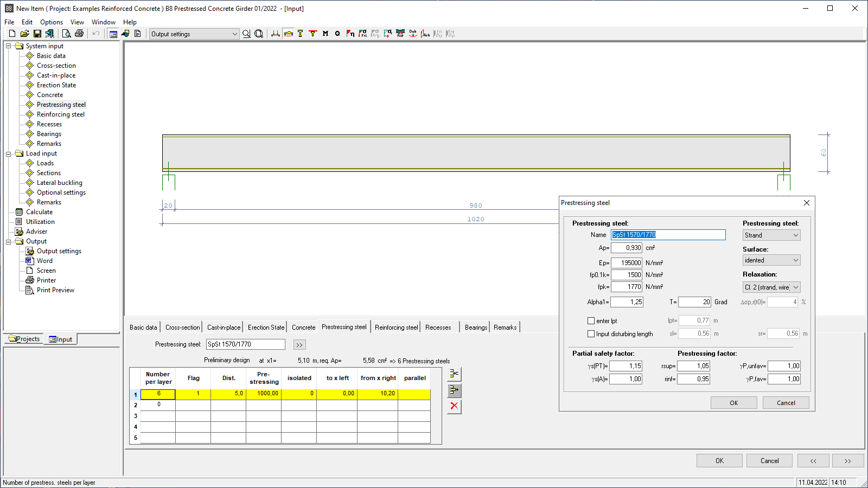Screen dimensions: 868x488
Task: Click OK in the Prestressing steel dialog
Action: point(734,403)
